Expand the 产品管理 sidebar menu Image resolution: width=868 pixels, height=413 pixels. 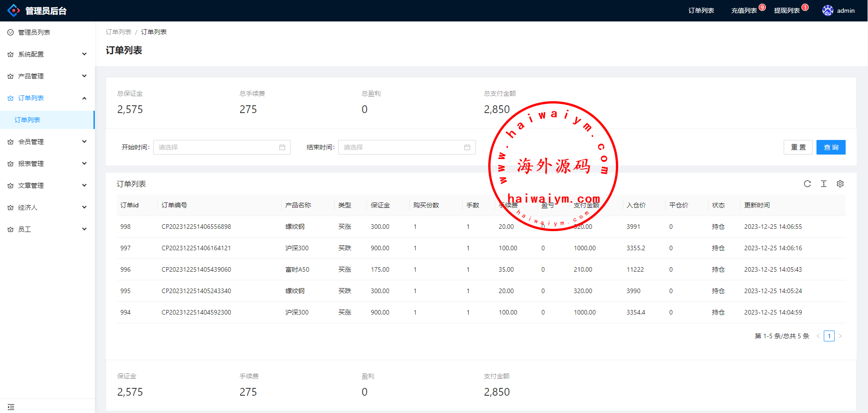(47, 76)
